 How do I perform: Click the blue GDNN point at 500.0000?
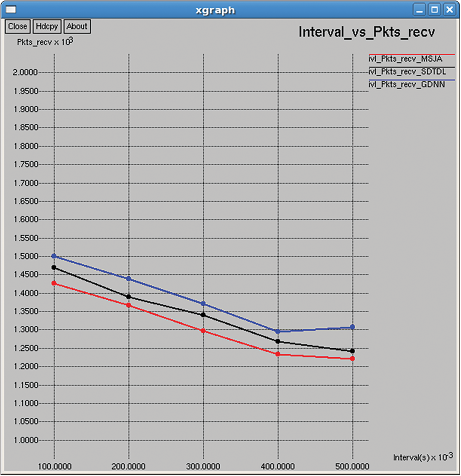[x=352, y=327]
